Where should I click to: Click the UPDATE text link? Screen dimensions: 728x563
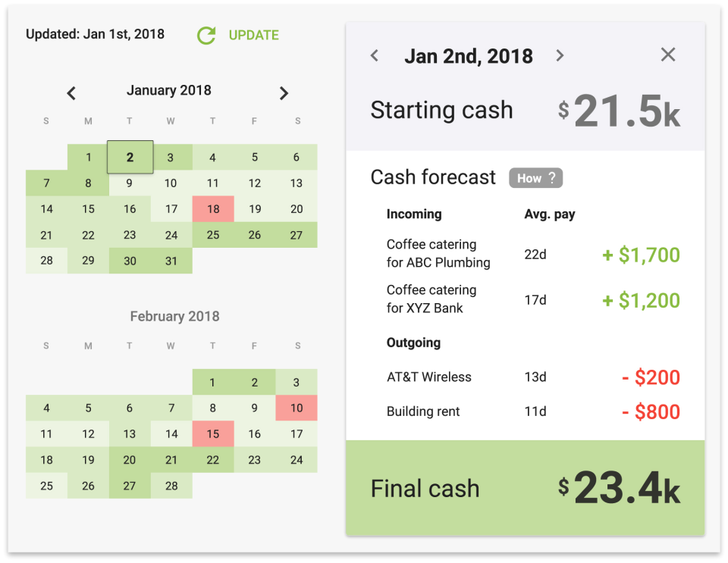[253, 35]
